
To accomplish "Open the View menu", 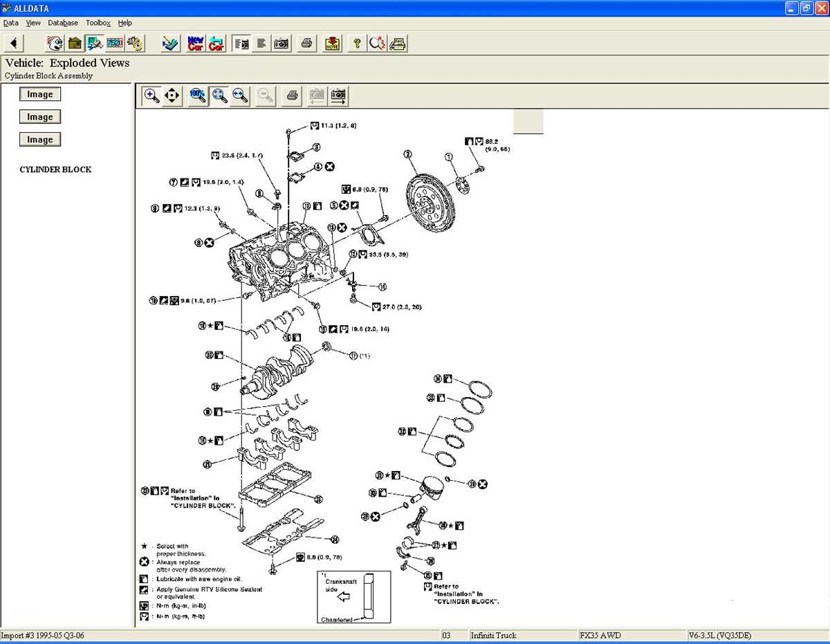I will tap(33, 22).
